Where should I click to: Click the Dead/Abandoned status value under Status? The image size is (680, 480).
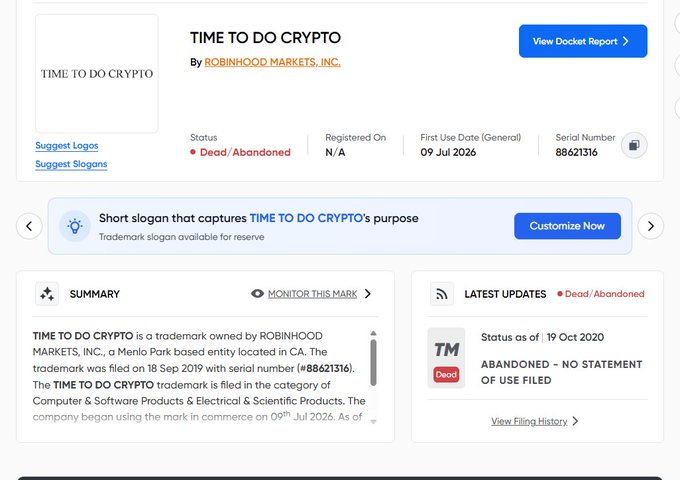[x=245, y=152]
